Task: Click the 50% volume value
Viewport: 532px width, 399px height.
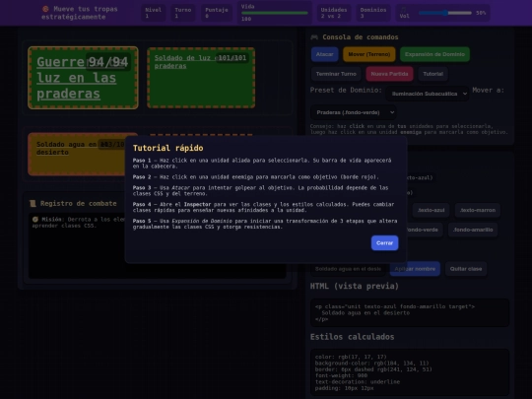Action: (x=481, y=13)
